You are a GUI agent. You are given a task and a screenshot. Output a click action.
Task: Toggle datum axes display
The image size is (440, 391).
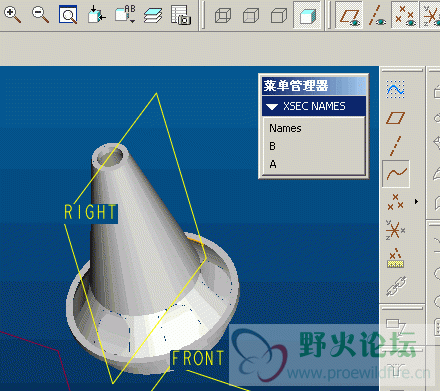tap(377, 15)
